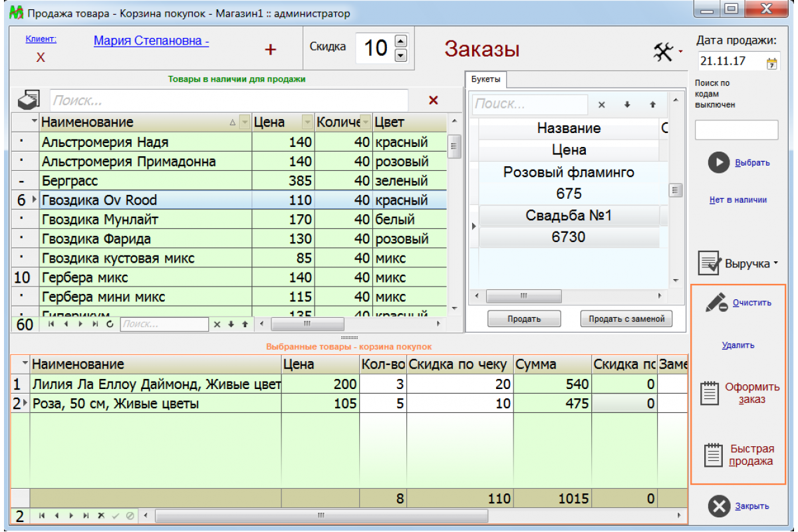Select the Розовый фламинго bouquet
Viewport: 798px width, 532px height.
(569, 172)
